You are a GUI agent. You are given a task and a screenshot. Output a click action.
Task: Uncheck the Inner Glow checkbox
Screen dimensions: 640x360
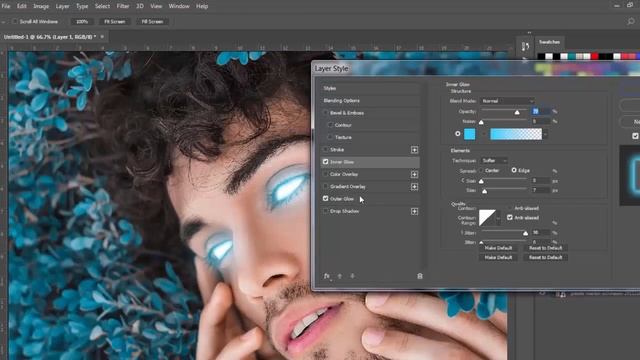(x=325, y=162)
